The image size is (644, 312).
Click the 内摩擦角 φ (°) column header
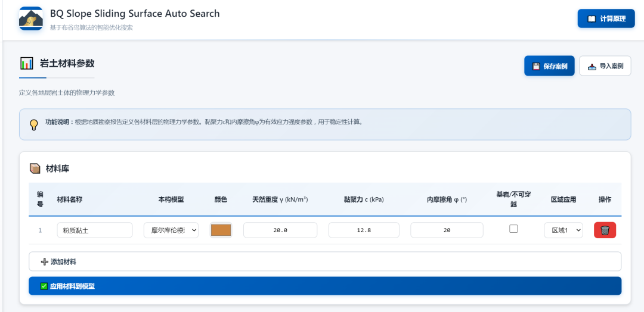(x=447, y=199)
